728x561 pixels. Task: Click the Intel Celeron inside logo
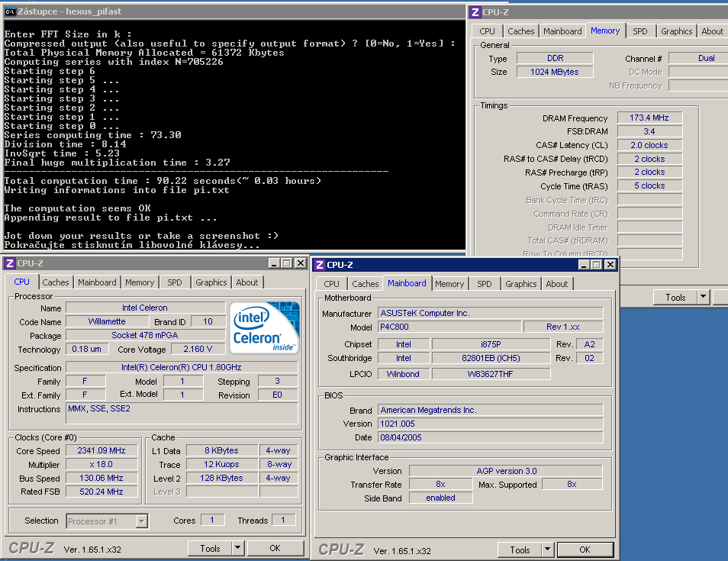pos(264,328)
